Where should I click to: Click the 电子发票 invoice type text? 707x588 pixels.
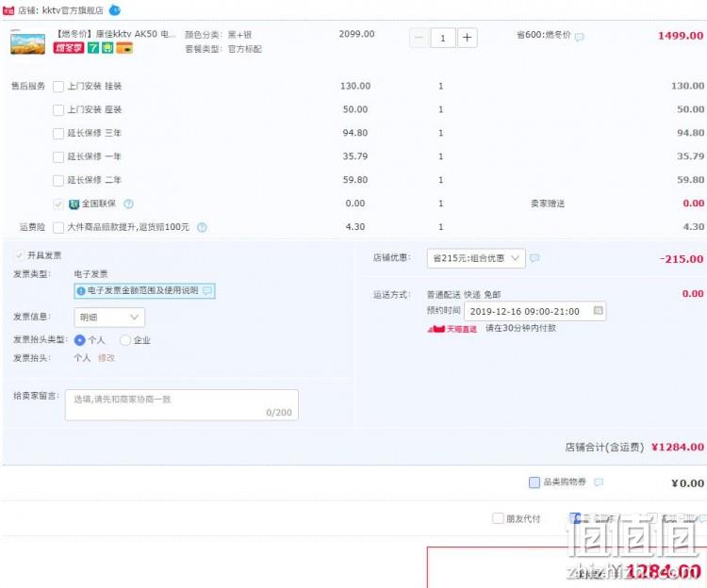90,274
